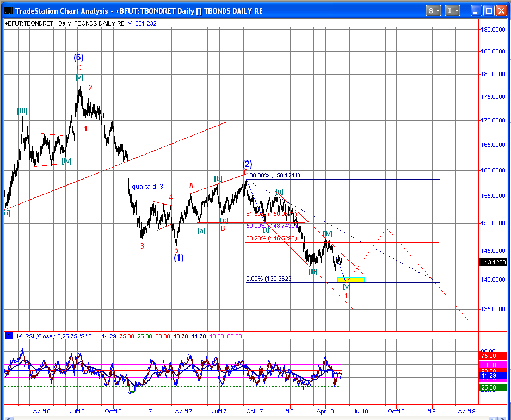Click the '100.00% (158.1241)' Fibonacci label
Screen dimensions: 511x420
(x=273, y=175)
